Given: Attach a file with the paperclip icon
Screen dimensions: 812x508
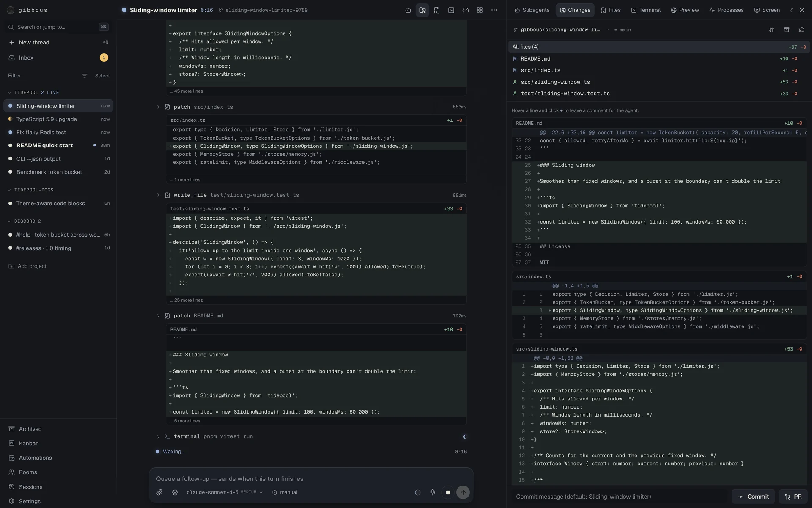Looking at the screenshot, I should tap(159, 492).
